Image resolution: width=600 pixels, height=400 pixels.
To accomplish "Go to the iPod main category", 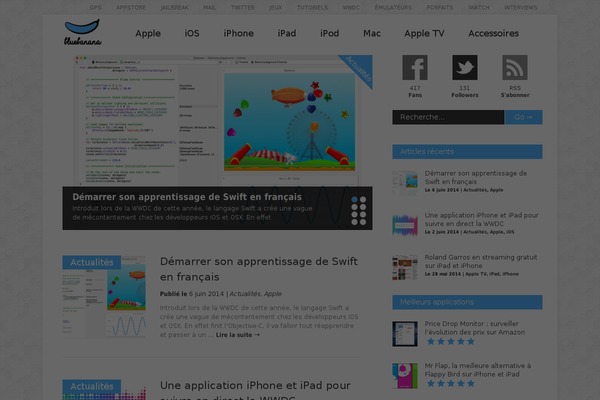I will pos(329,34).
